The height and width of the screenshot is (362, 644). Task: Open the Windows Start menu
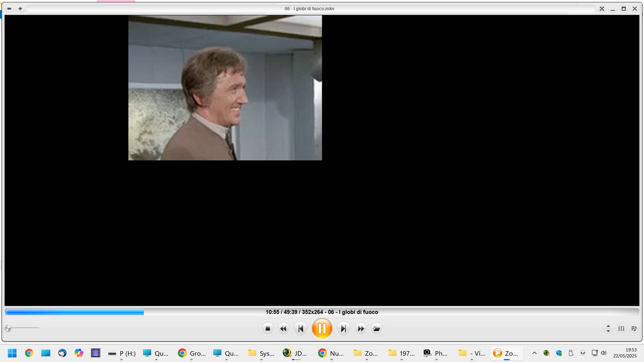click(x=12, y=353)
